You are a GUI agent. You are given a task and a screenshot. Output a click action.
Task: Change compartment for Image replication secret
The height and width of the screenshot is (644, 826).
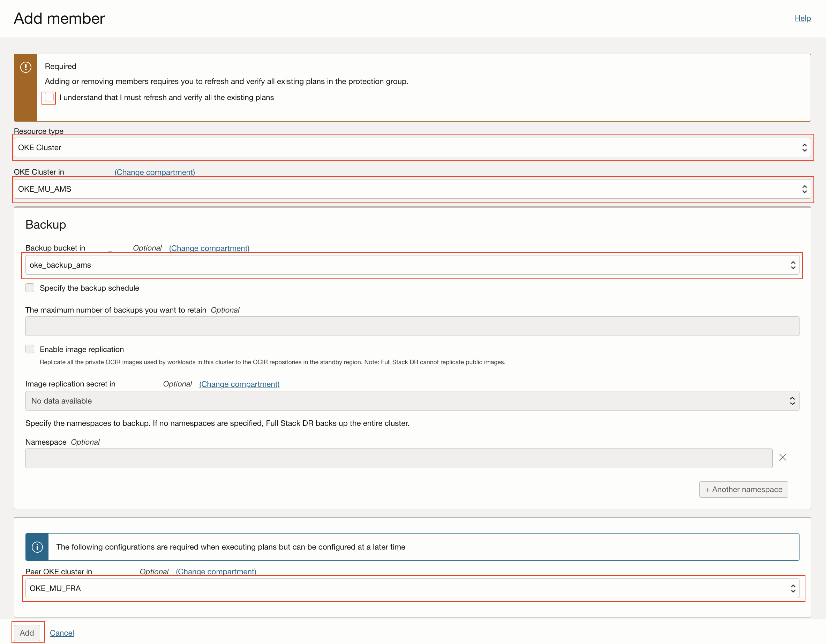click(239, 384)
